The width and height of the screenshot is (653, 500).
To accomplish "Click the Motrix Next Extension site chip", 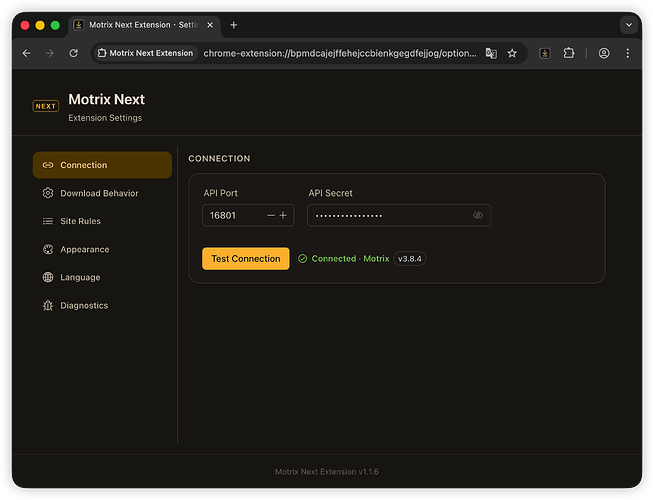I will point(145,53).
